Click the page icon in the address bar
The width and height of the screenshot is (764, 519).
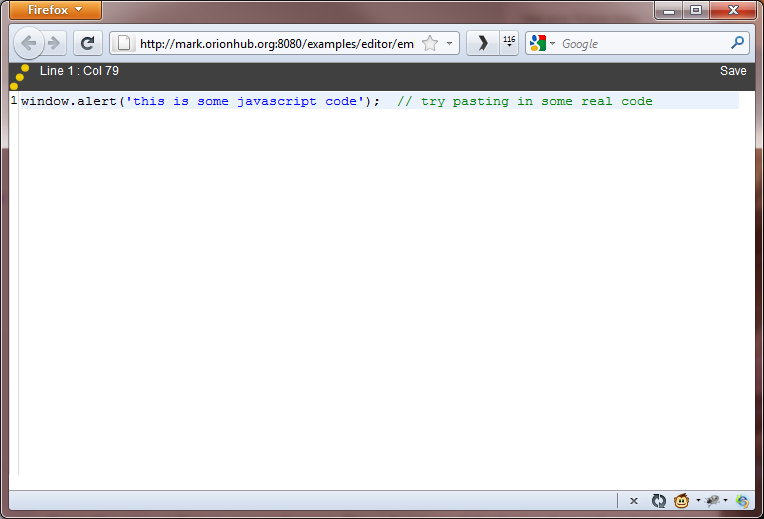tap(124, 43)
